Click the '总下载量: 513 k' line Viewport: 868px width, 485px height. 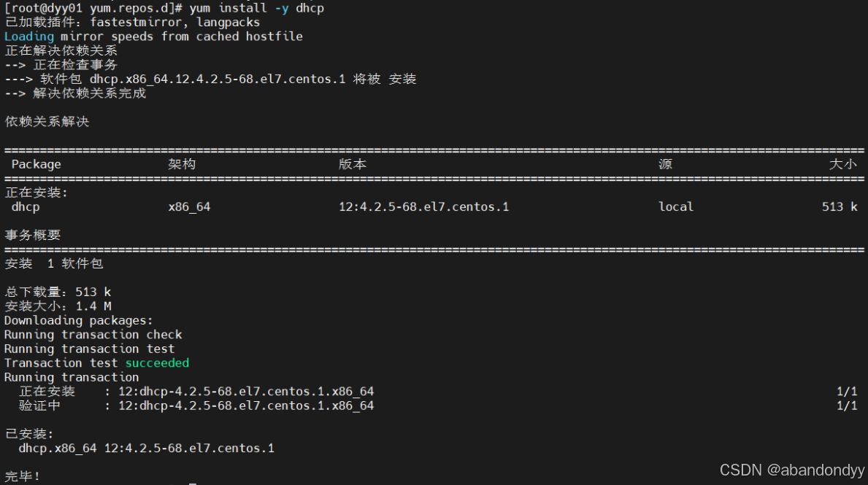click(58, 292)
